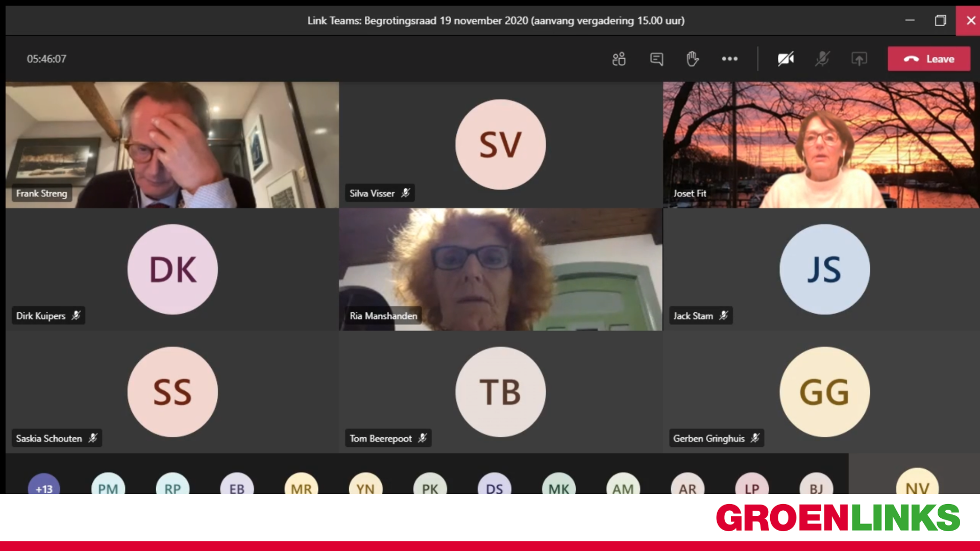
Task: Click Frank Streng's video tile
Action: tap(172, 145)
